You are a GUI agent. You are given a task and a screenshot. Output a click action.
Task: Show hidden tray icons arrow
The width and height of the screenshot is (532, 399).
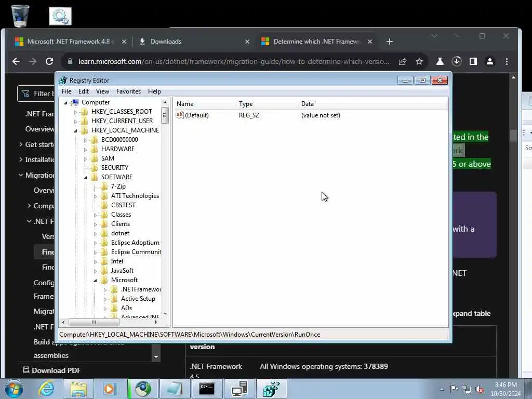[x=442, y=390]
